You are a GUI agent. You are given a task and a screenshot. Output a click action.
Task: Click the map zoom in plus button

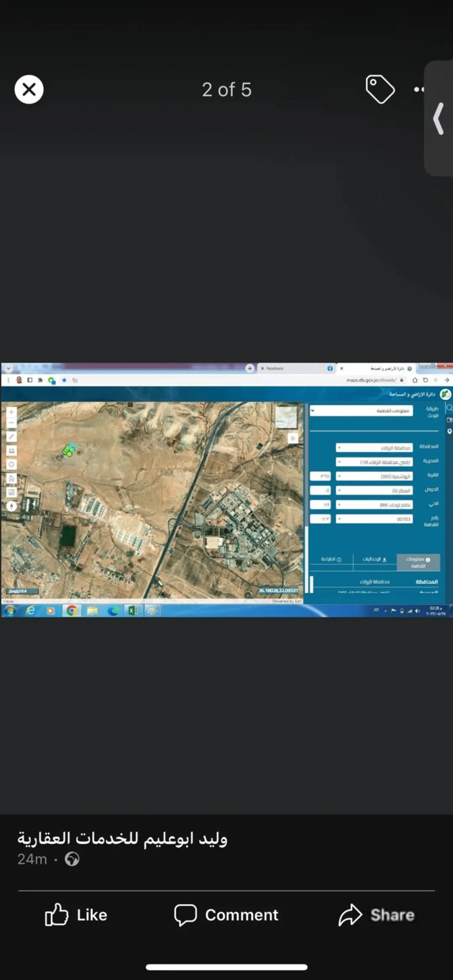coord(11,412)
